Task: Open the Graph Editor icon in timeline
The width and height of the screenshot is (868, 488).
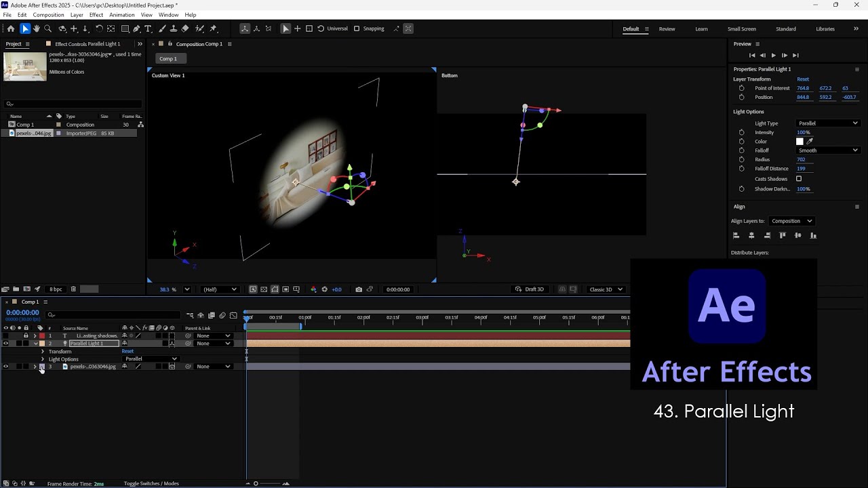Action: pyautogui.click(x=233, y=315)
